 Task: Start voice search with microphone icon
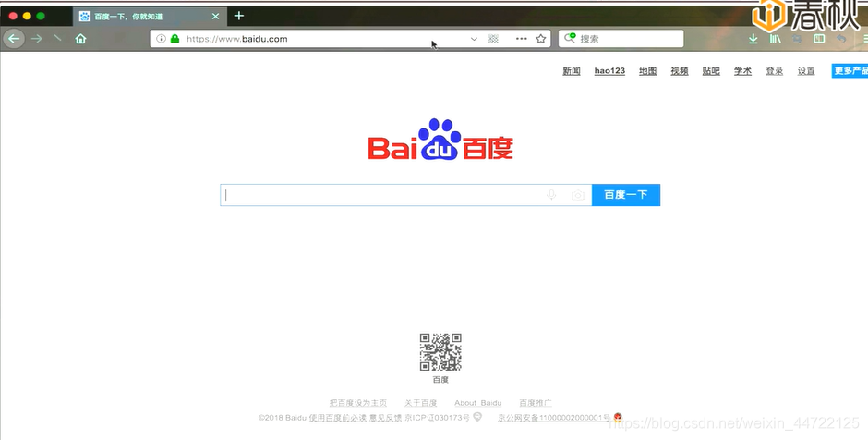click(551, 195)
